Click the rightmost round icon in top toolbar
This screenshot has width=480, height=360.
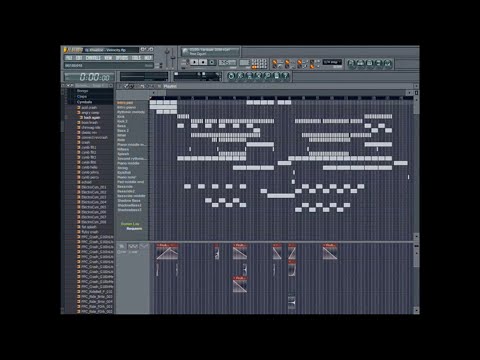click(388, 63)
